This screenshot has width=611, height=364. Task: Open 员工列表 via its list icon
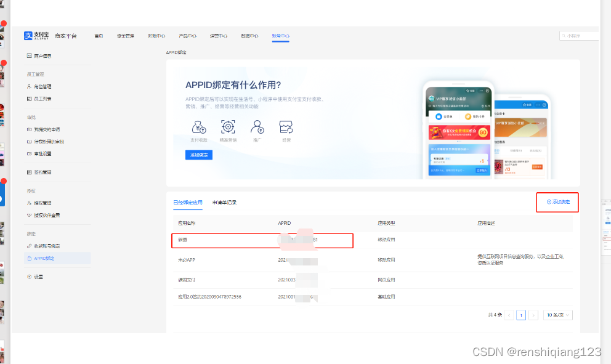point(29,99)
